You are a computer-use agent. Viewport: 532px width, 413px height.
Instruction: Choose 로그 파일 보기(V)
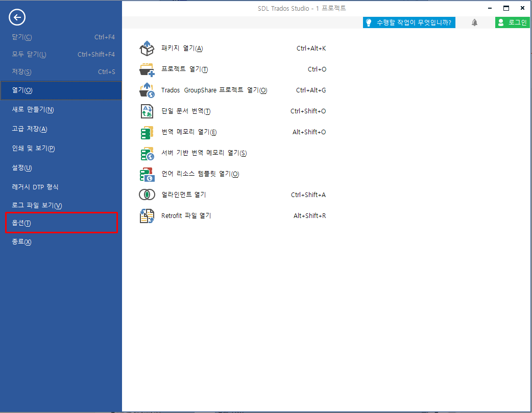coord(61,205)
